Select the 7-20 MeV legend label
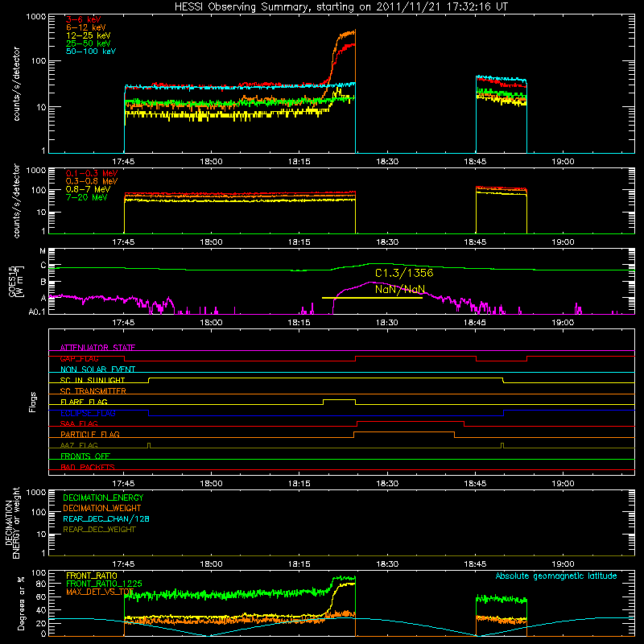This screenshot has width=644, height=644. (x=87, y=197)
